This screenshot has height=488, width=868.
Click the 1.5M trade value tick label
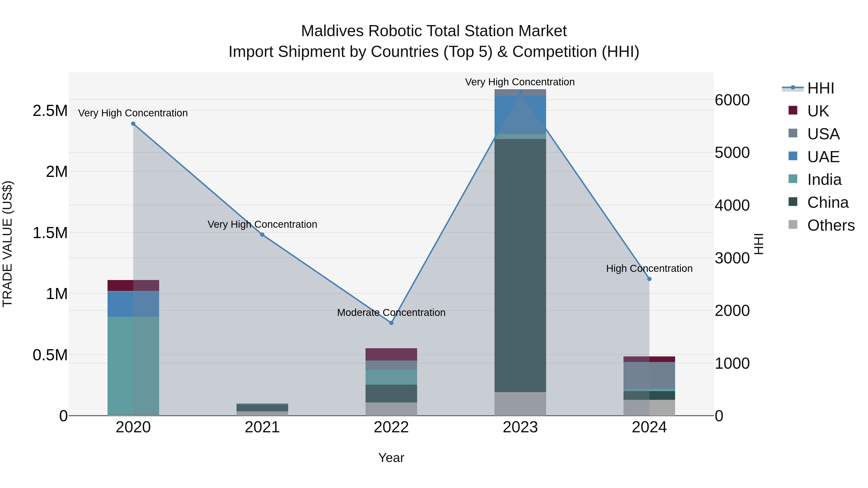click(x=50, y=233)
